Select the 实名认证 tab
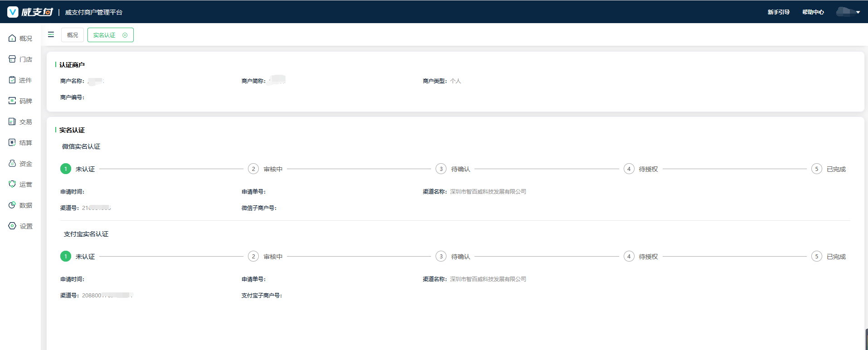Screen dimensions: 868x350 (104, 35)
